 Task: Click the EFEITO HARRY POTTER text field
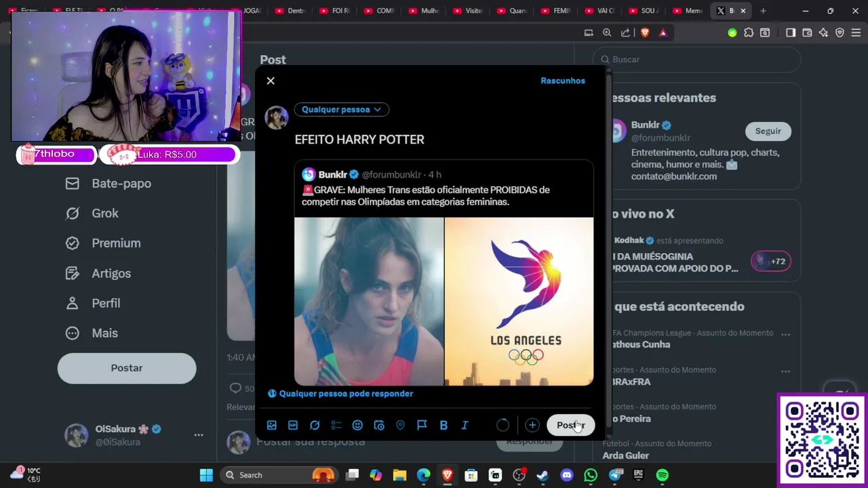359,139
